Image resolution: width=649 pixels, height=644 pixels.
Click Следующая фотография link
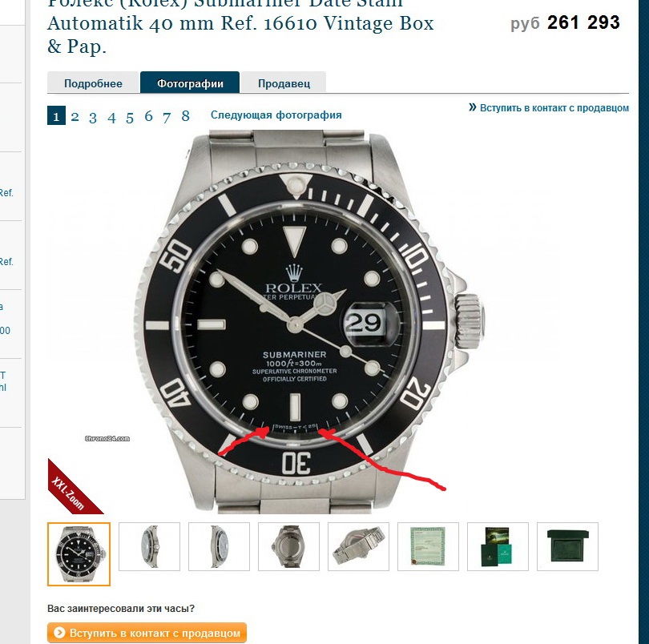pyautogui.click(x=276, y=115)
